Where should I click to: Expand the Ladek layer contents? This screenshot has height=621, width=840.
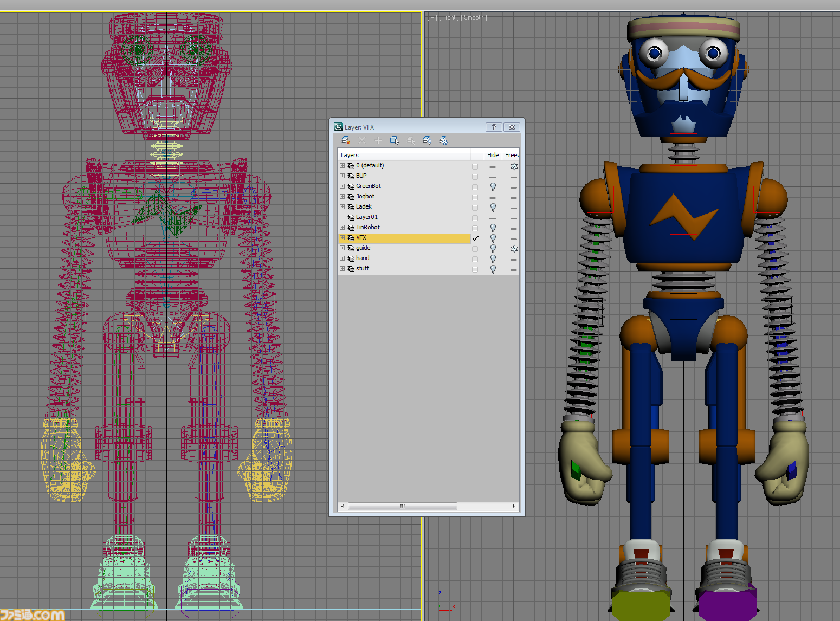[342, 206]
